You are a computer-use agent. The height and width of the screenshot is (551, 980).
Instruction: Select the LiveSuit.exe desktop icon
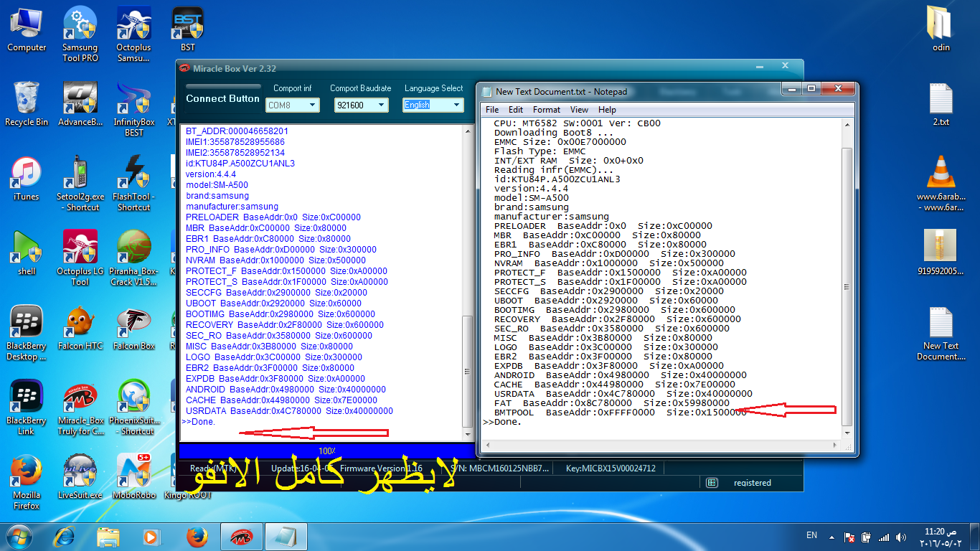point(80,477)
